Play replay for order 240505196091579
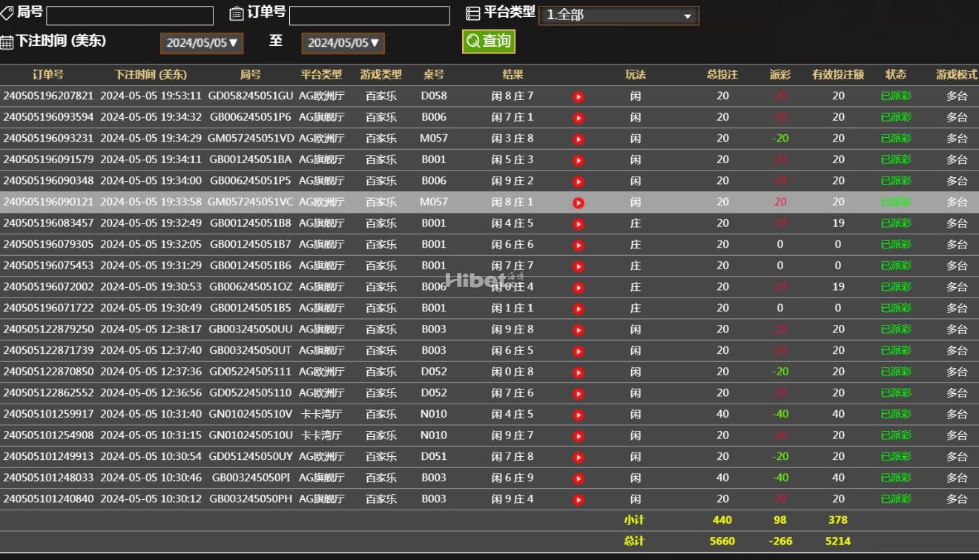The height and width of the screenshot is (560, 979). [x=578, y=160]
